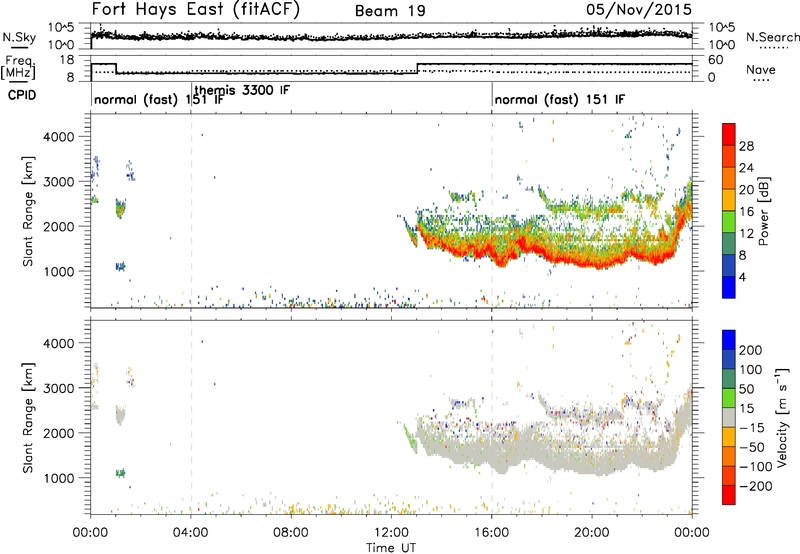Click the blue bottom of the power colorbar
Viewport: 800px width, 554px height.
729,288
